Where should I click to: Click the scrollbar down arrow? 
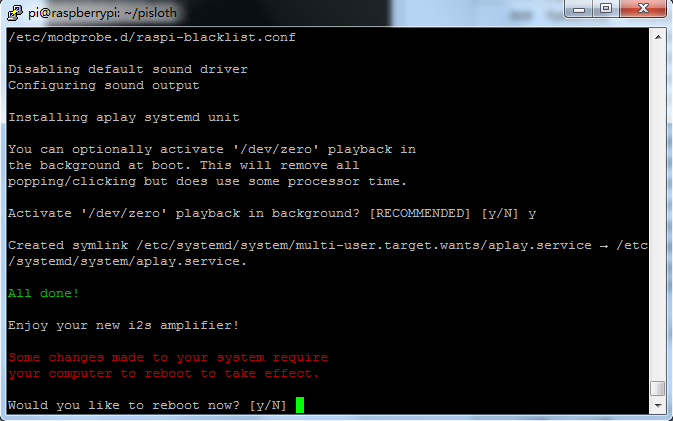tap(658, 406)
